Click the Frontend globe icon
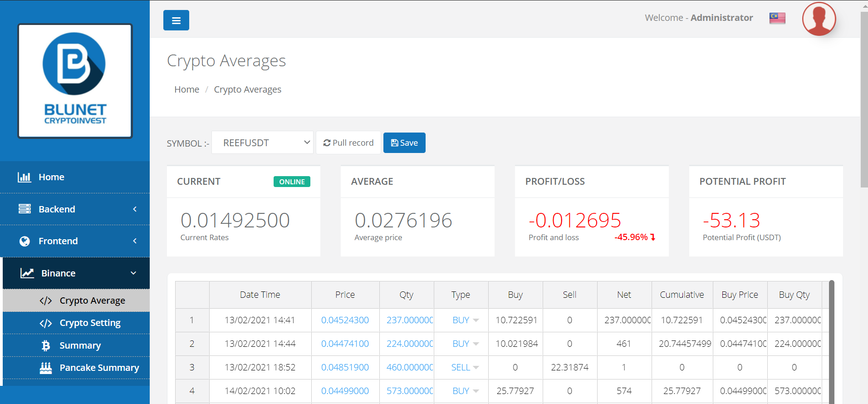This screenshot has width=868, height=404. point(25,241)
